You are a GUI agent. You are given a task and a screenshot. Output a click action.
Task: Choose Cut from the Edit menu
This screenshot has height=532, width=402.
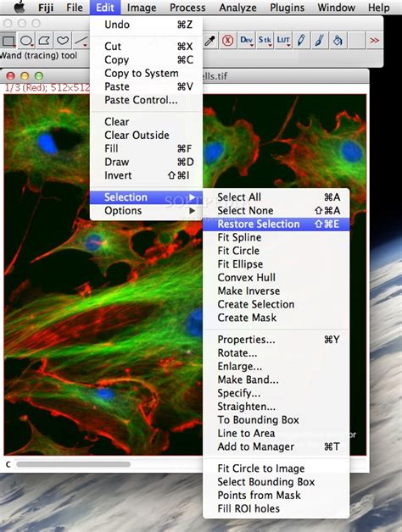tap(147, 47)
